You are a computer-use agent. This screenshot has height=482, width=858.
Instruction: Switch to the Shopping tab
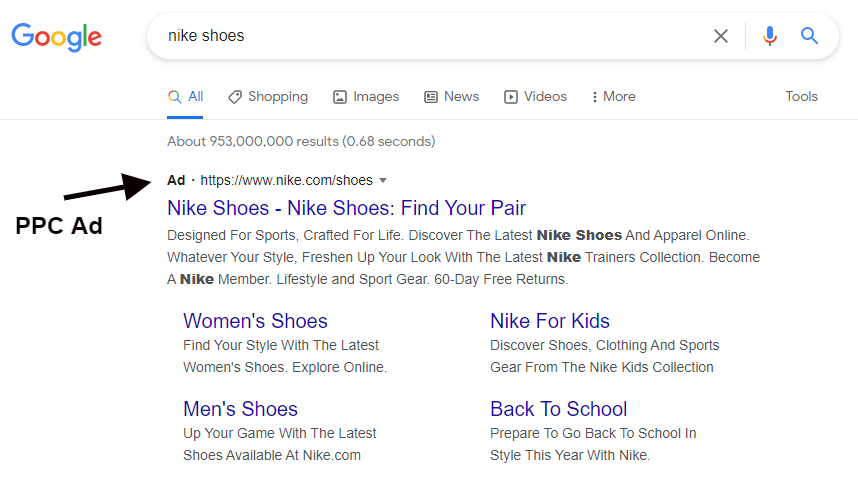[x=268, y=97]
